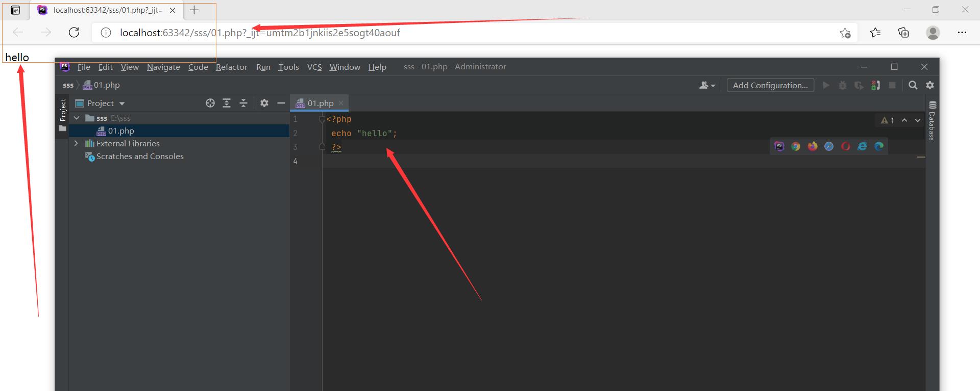Open browser Favorites list icon
This screenshot has width=980, height=391.
tap(875, 33)
